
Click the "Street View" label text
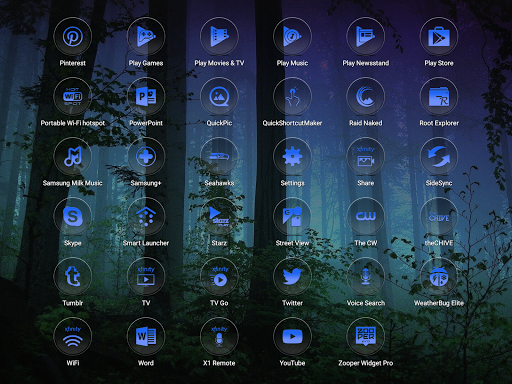pyautogui.click(x=292, y=243)
